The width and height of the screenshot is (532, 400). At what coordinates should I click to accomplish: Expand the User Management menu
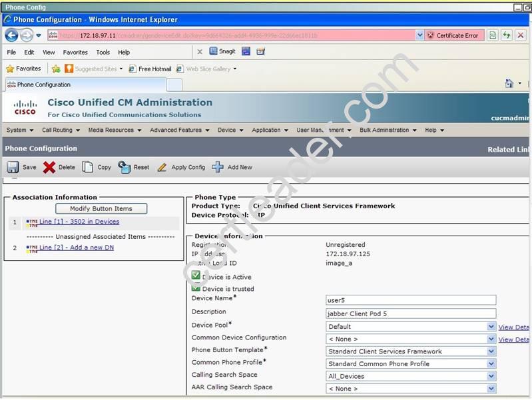pos(324,130)
